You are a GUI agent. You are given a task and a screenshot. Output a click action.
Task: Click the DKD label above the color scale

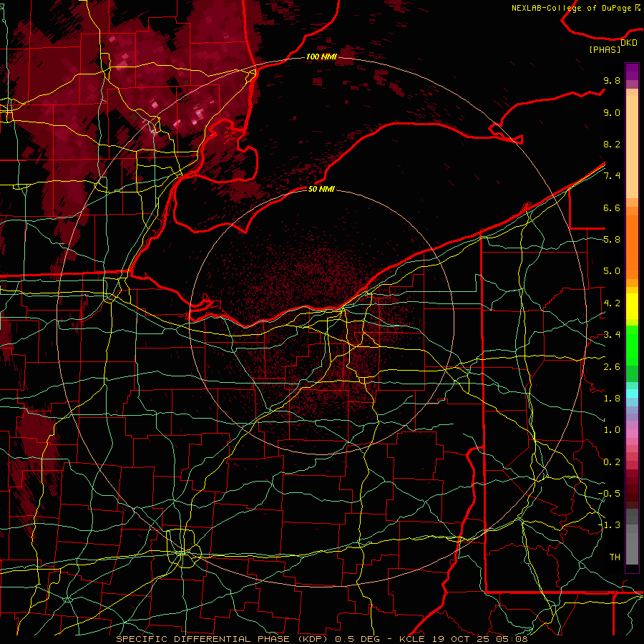click(628, 43)
